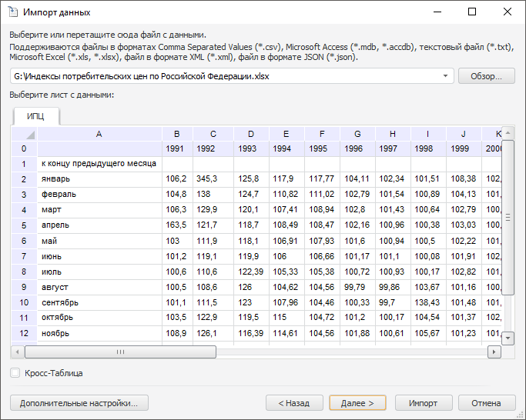Viewport: 526px width, 420px height.
Task: Click the vertical scrollbar thumb
Action: click(508, 215)
